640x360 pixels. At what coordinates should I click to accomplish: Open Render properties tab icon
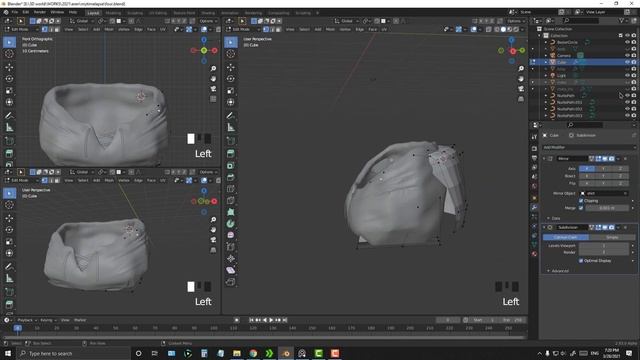534,148
